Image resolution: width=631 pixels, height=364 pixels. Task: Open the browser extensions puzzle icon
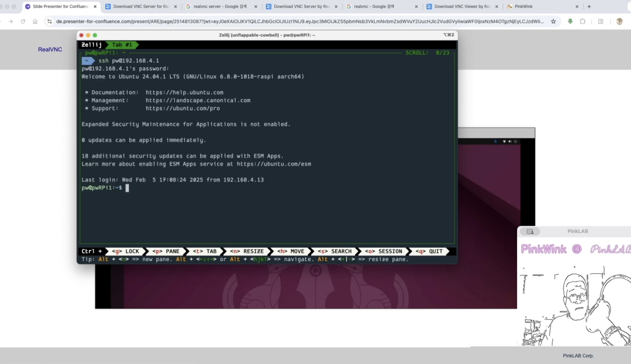[x=582, y=21]
